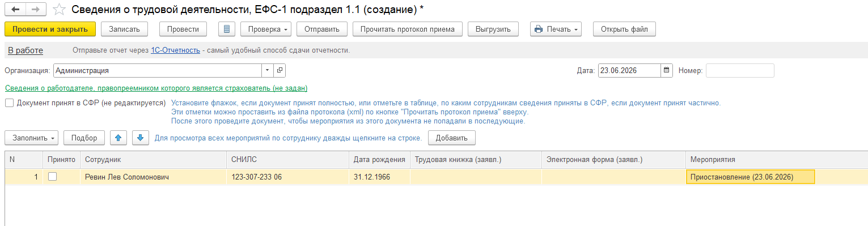868x226 pixels.
Task: Follow the 1С-Отчетность link
Action: (175, 50)
